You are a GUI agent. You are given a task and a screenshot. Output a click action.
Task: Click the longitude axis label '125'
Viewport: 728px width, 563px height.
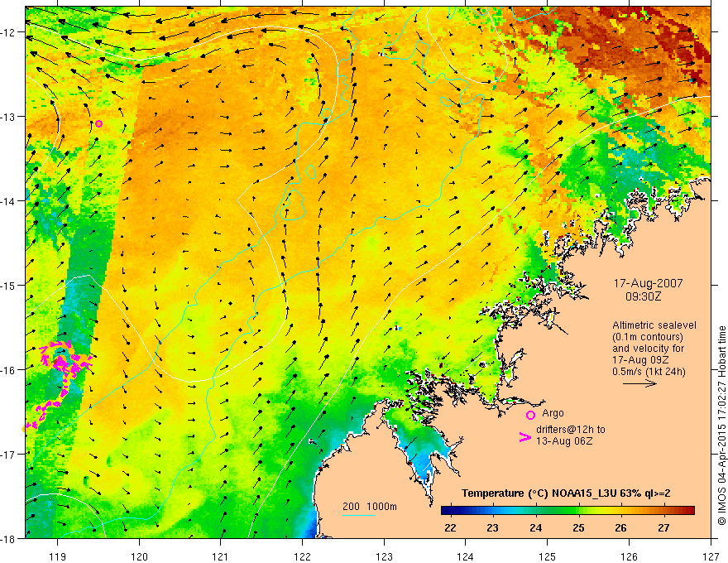coord(548,556)
